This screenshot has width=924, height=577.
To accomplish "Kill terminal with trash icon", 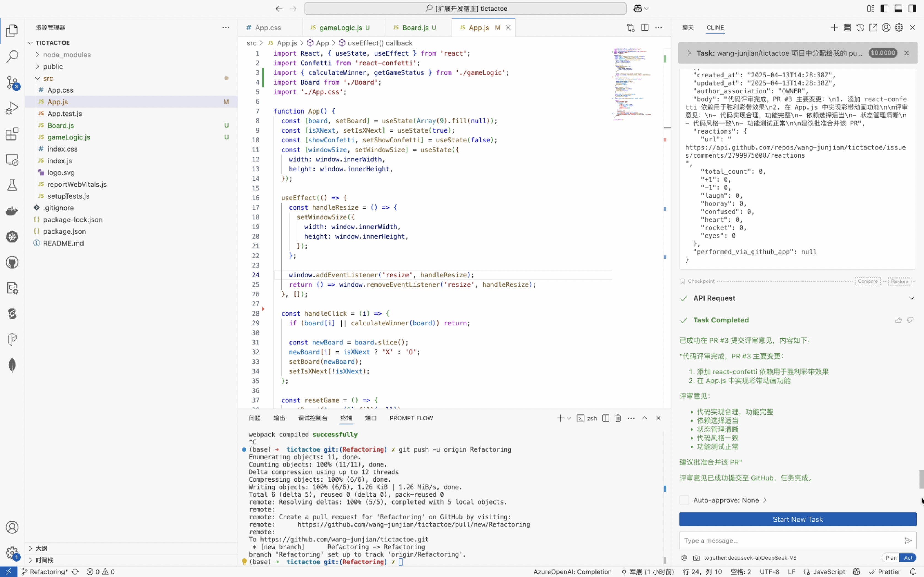I will point(618,418).
